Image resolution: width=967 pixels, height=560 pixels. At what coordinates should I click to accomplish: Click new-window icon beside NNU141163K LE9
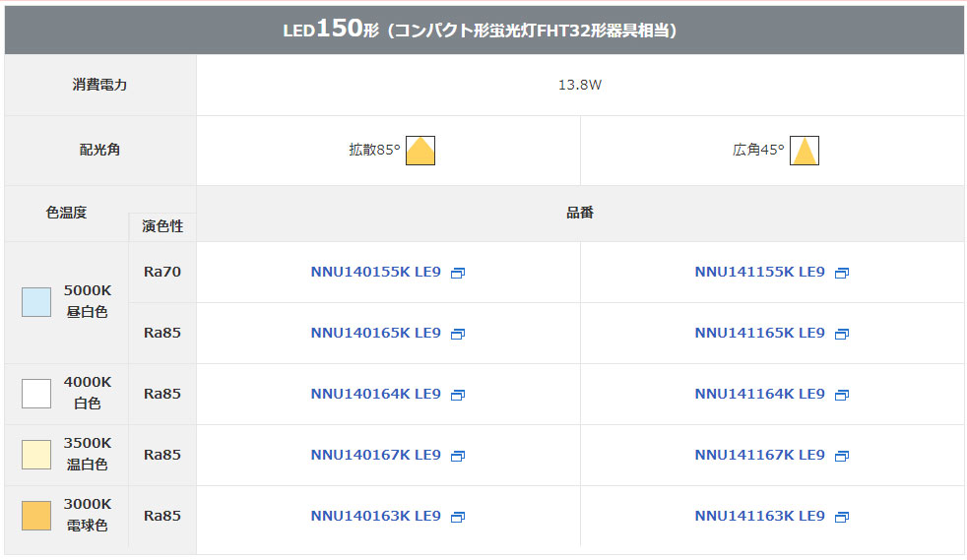tap(841, 518)
